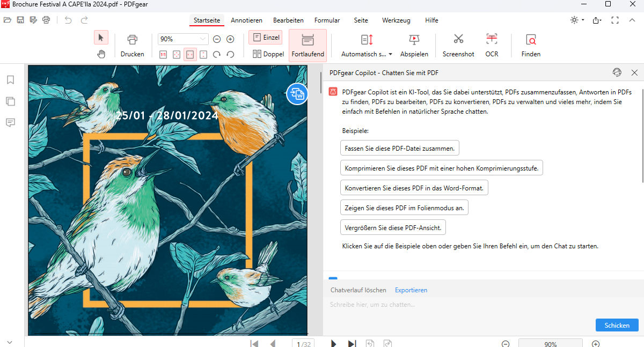
Task: Select the arrow cursor selection tool
Action: coord(101,38)
